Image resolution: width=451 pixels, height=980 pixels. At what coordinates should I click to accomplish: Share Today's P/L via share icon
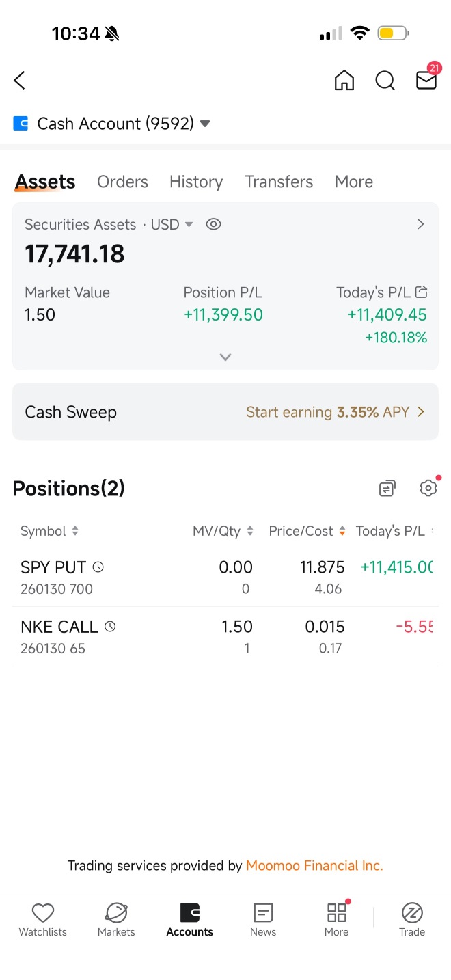[x=422, y=292]
